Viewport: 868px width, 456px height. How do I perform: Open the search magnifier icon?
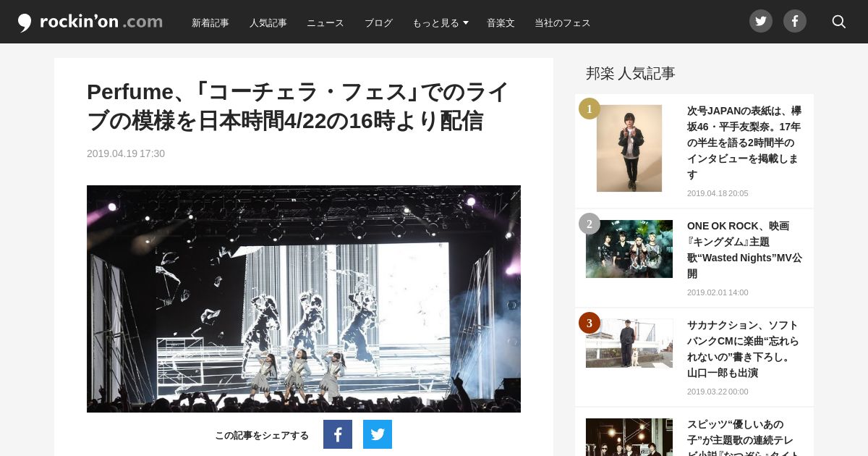tap(839, 22)
